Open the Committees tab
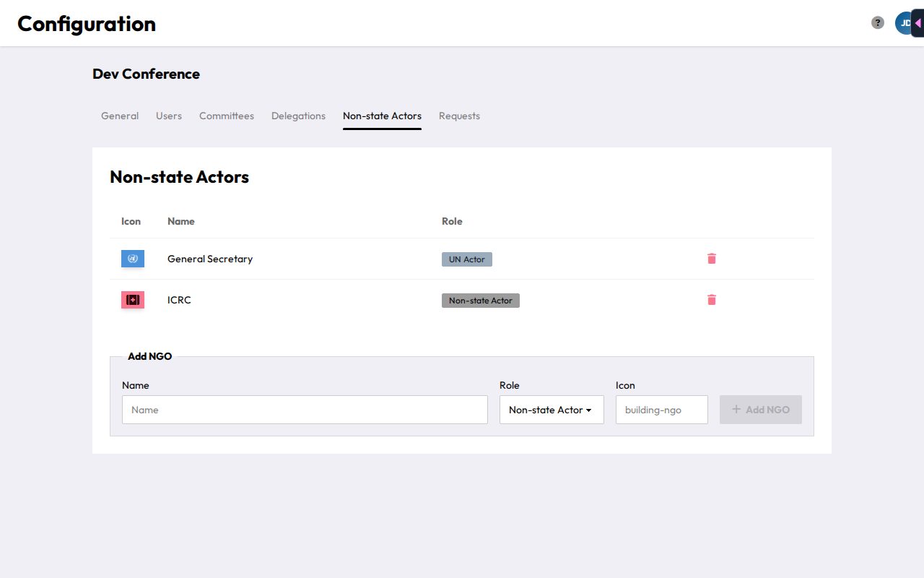 pyautogui.click(x=227, y=116)
